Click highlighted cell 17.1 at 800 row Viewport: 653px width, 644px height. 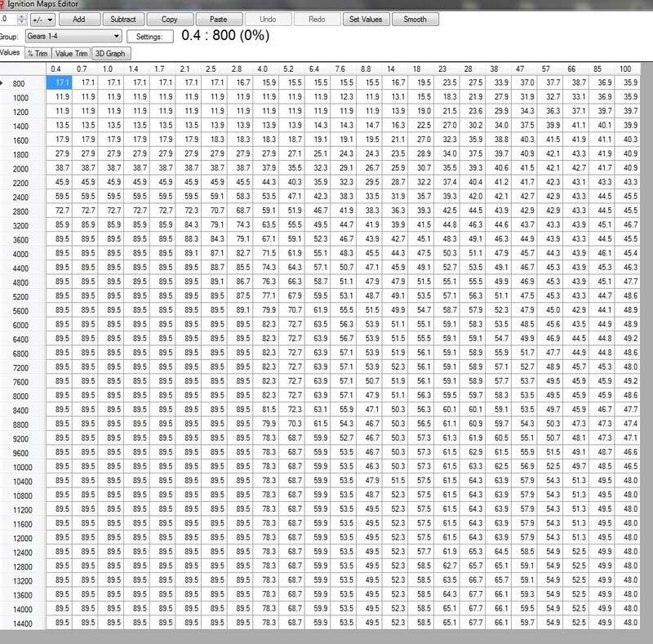click(59, 82)
